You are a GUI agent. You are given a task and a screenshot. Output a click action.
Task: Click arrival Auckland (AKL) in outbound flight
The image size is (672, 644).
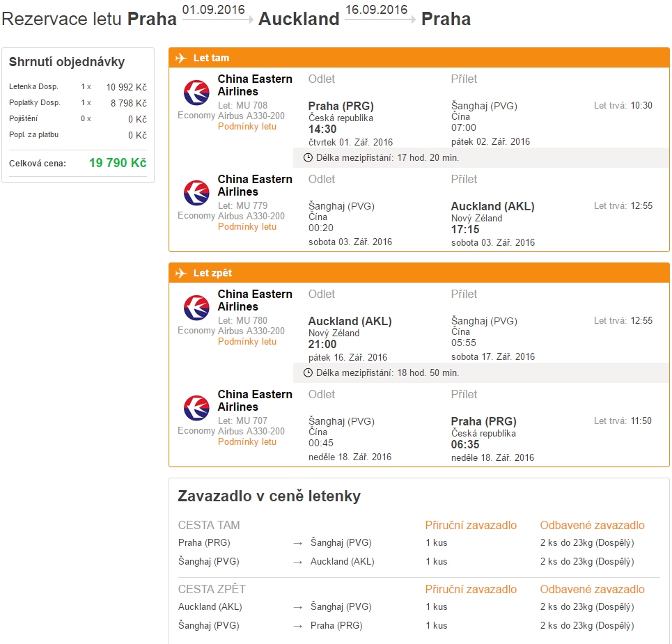(x=493, y=206)
